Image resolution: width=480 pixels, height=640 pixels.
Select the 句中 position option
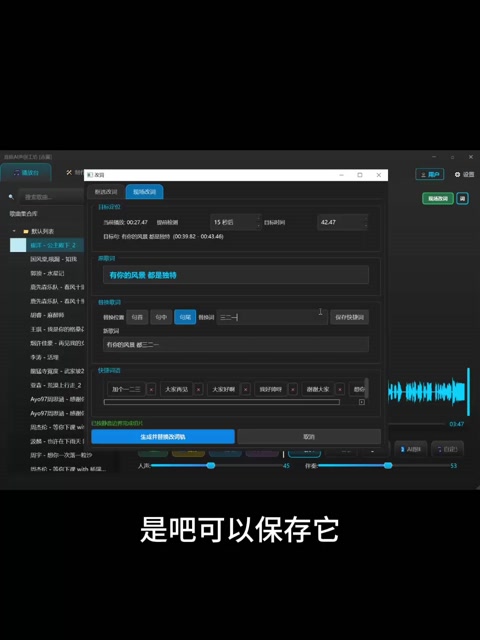click(x=161, y=317)
